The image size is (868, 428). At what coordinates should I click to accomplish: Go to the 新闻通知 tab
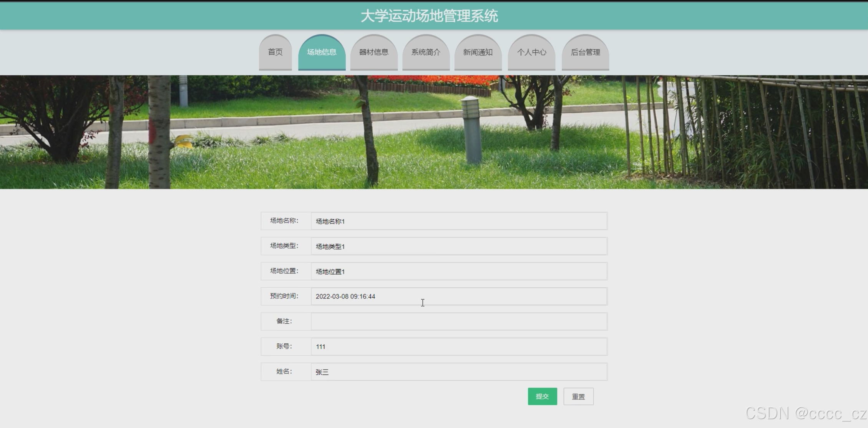(478, 52)
